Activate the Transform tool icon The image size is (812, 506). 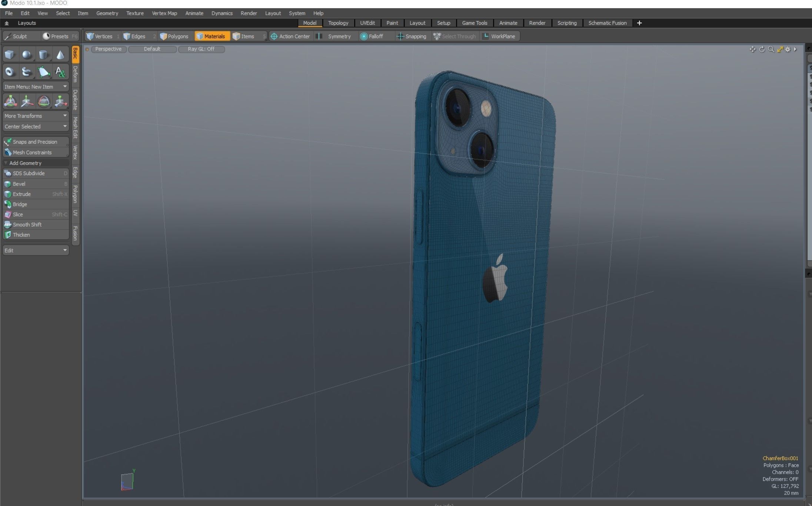click(10, 101)
